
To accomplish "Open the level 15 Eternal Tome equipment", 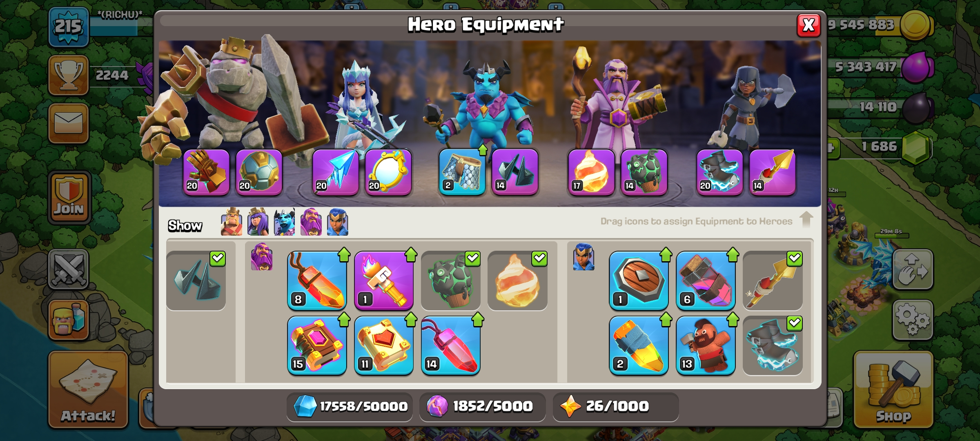I will point(317,345).
